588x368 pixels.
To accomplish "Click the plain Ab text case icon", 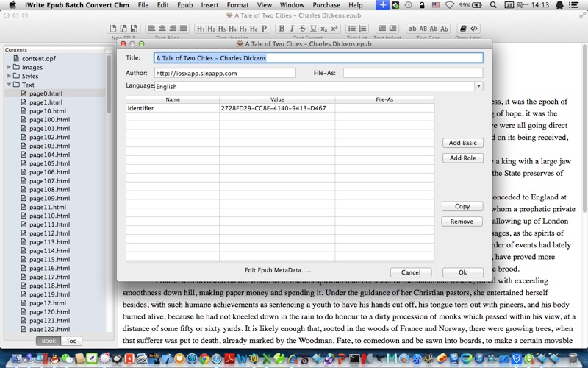I will (444, 29).
